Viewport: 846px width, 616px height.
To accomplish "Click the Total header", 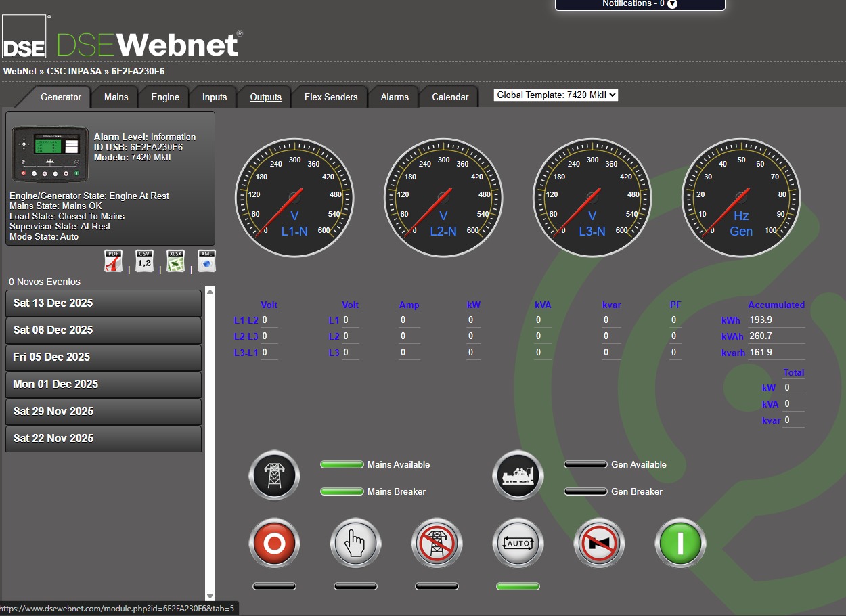I will [794, 373].
